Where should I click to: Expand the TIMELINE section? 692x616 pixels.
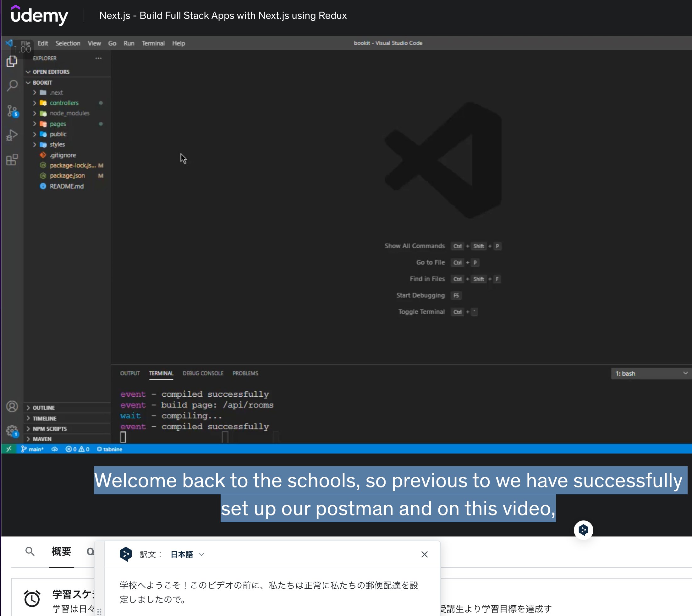point(44,419)
